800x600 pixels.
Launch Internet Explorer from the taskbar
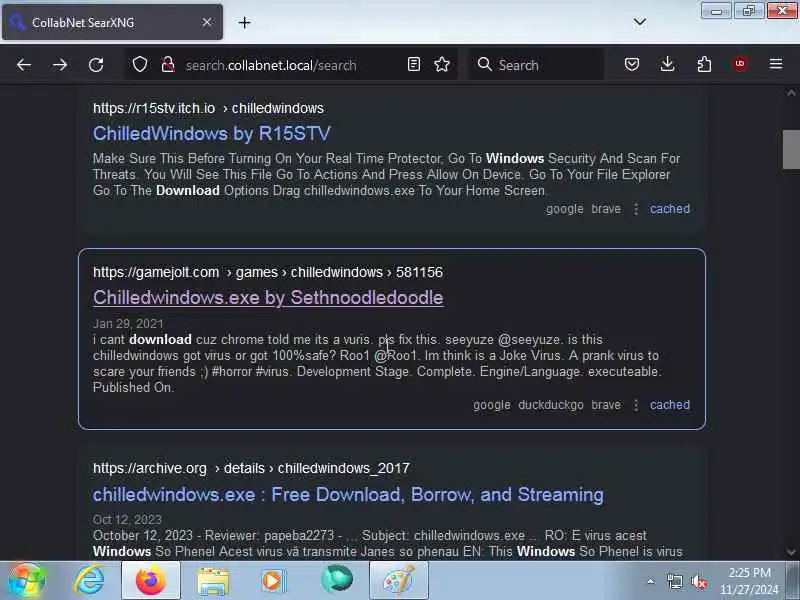tap(89, 581)
